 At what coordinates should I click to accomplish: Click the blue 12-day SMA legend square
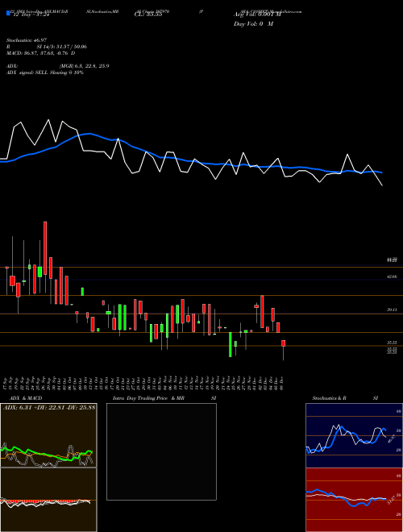click(x=8, y=13)
